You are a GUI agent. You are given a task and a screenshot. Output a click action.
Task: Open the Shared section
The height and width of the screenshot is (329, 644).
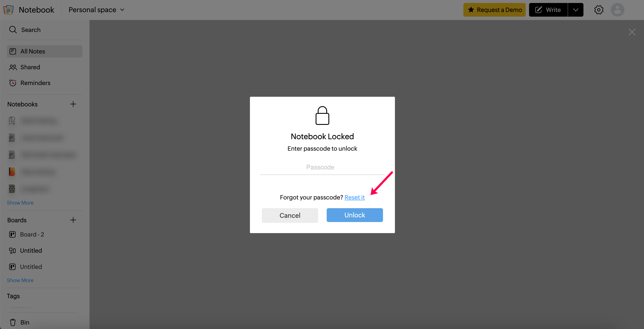pyautogui.click(x=45, y=67)
